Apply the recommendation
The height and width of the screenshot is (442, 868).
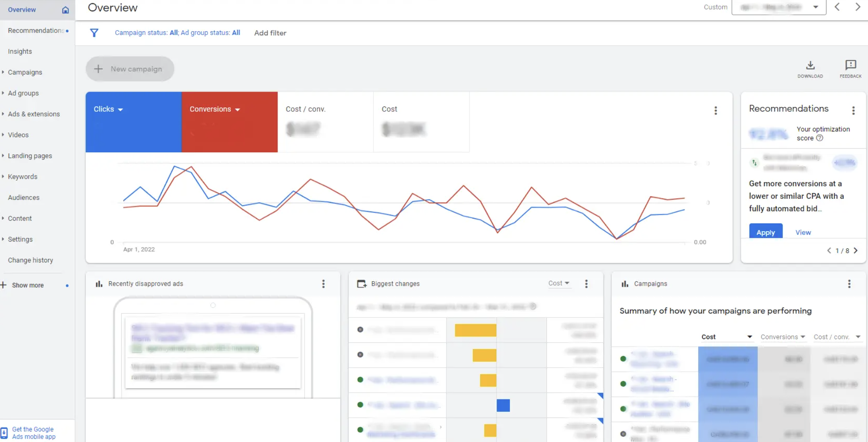(x=765, y=232)
